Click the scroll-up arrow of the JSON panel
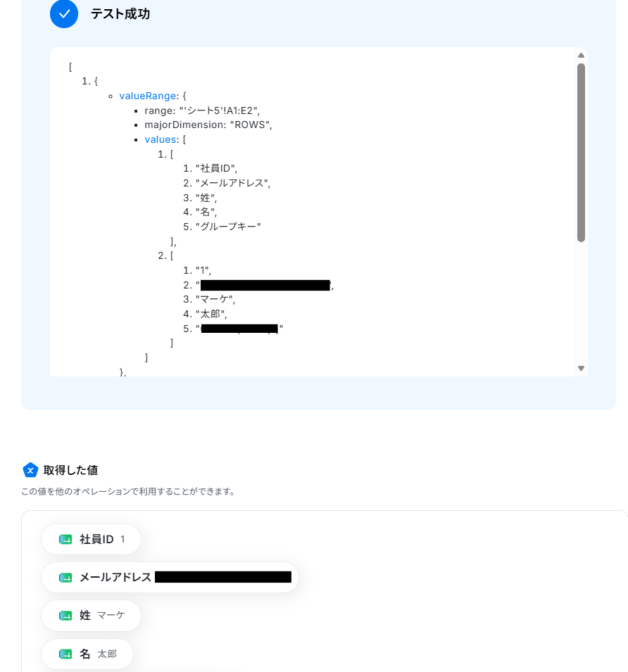 (582, 56)
